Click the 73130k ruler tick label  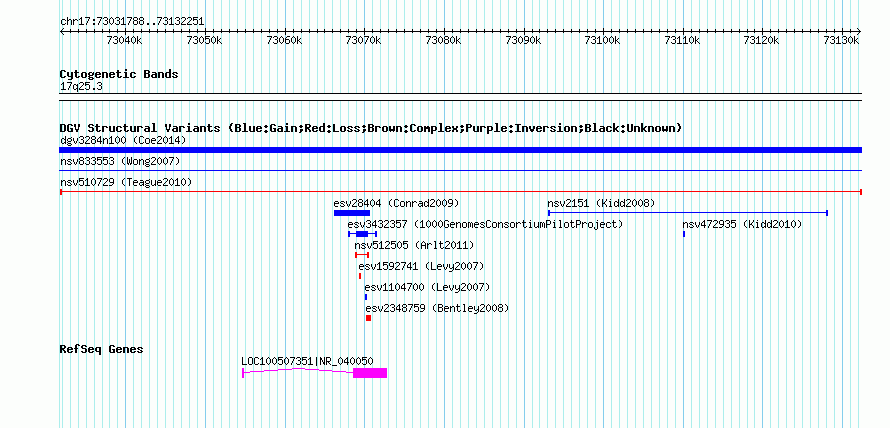[x=843, y=40]
